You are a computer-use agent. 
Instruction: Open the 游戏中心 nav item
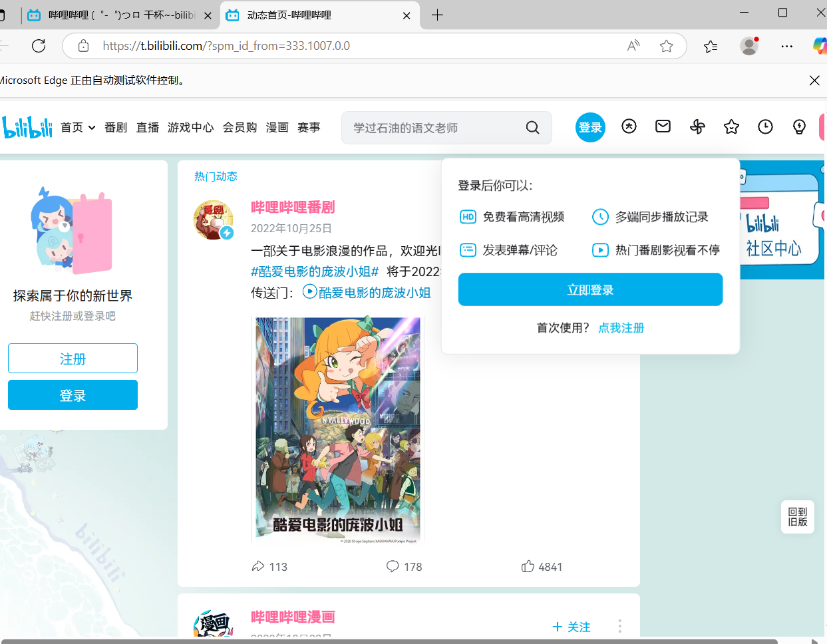[191, 127]
